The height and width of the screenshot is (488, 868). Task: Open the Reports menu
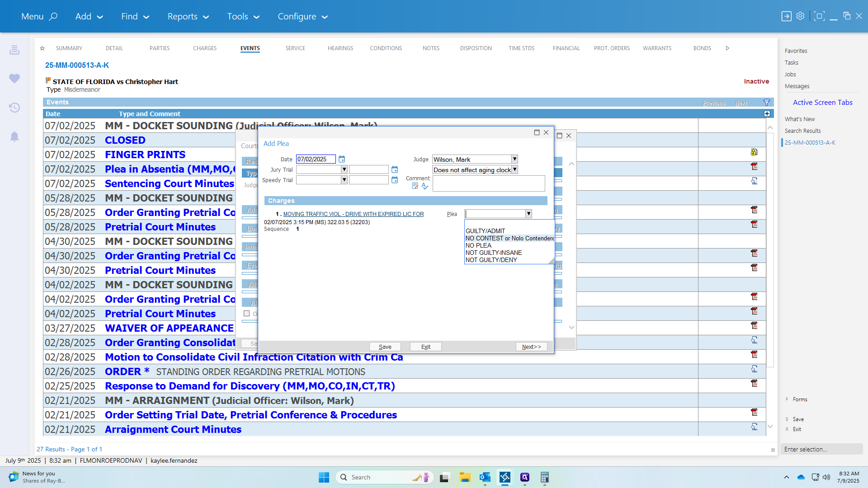pyautogui.click(x=188, y=17)
